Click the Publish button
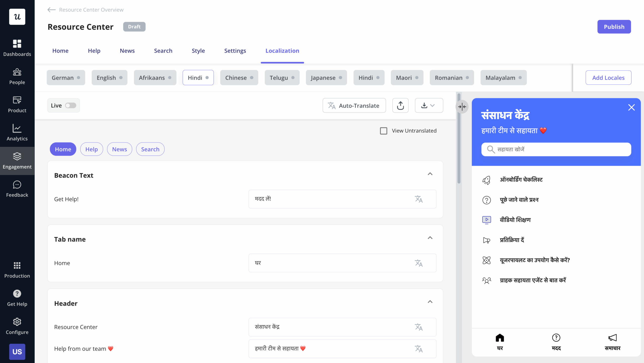The height and width of the screenshot is (363, 644). pos(614,27)
